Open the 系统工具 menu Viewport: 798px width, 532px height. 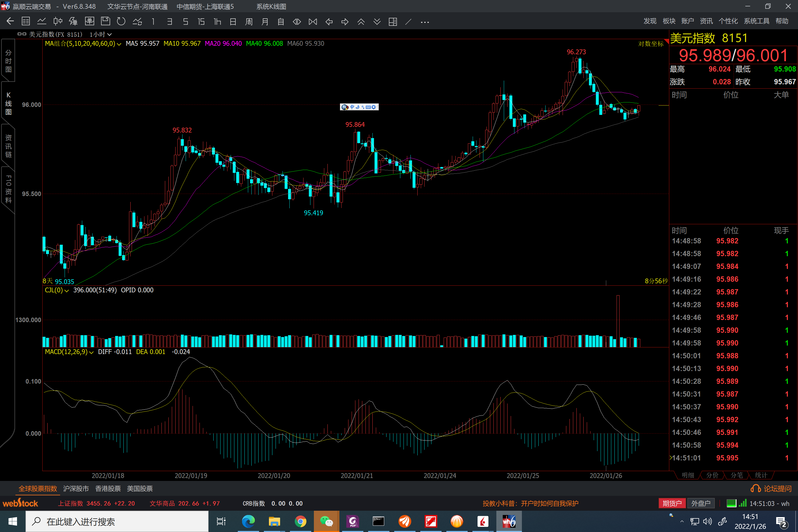pyautogui.click(x=756, y=21)
